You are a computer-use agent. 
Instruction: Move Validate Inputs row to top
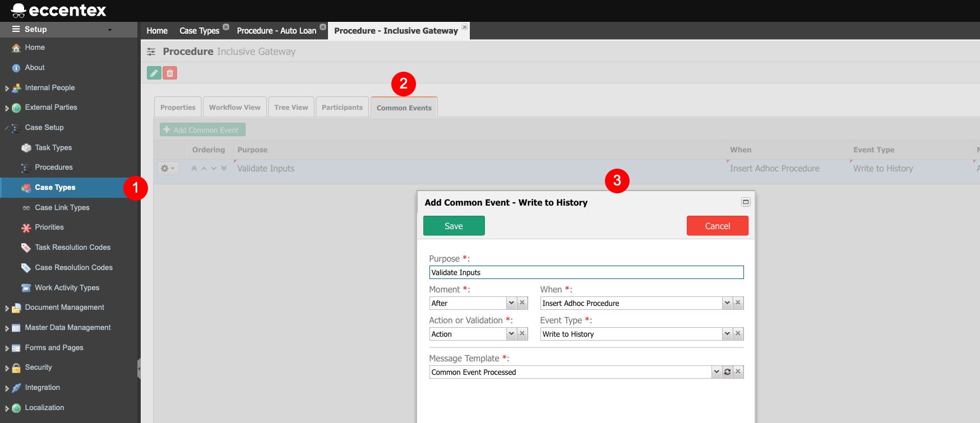[194, 168]
